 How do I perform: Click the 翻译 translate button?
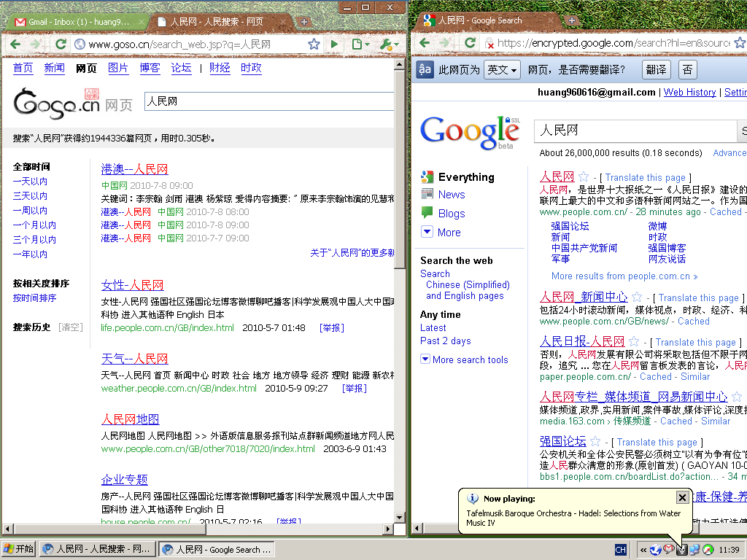point(656,69)
